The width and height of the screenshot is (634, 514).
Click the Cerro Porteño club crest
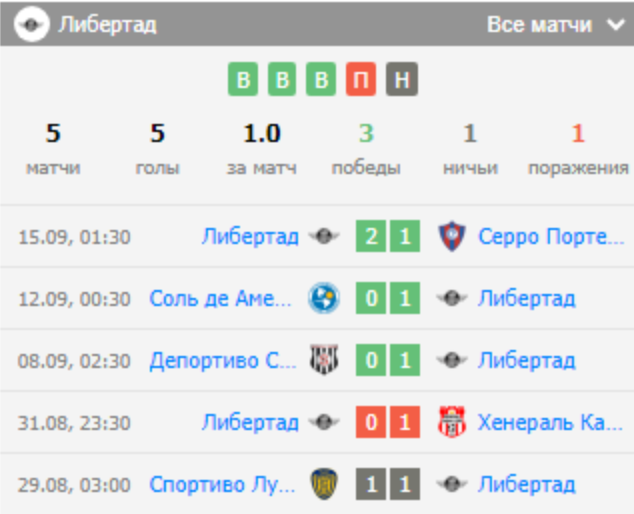[452, 237]
